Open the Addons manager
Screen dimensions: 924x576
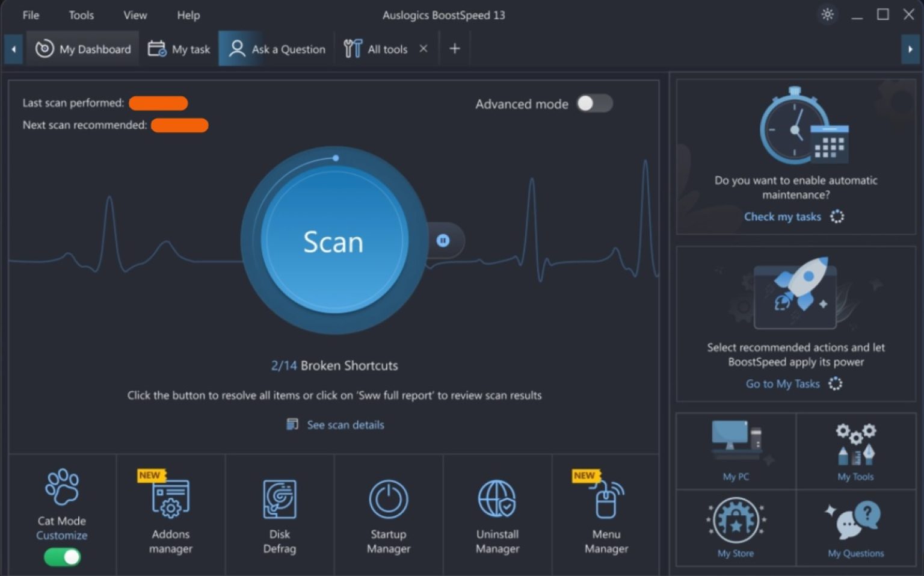[170, 515]
